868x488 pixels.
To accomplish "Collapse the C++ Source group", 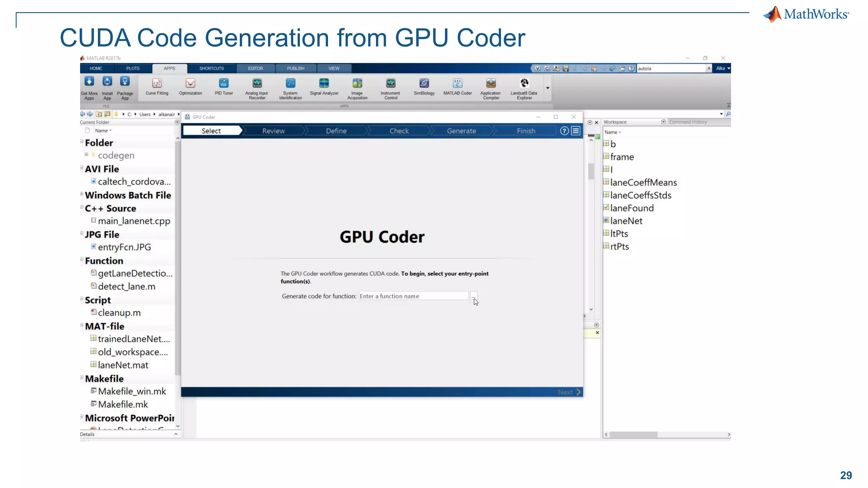I will tap(81, 208).
